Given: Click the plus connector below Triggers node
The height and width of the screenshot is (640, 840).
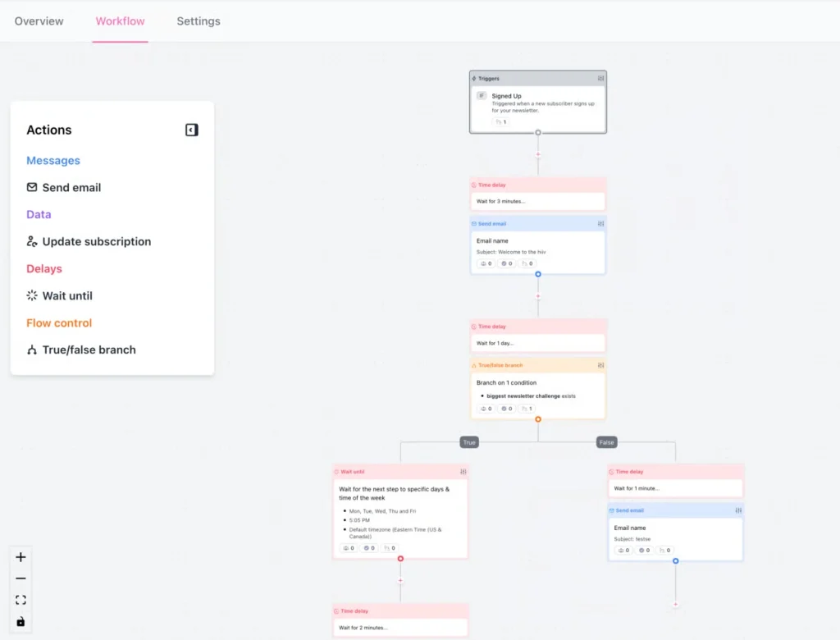Looking at the screenshot, I should [538, 154].
